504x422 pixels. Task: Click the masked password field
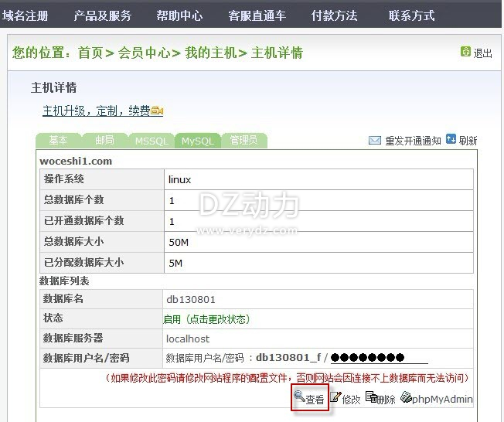[x=380, y=357]
